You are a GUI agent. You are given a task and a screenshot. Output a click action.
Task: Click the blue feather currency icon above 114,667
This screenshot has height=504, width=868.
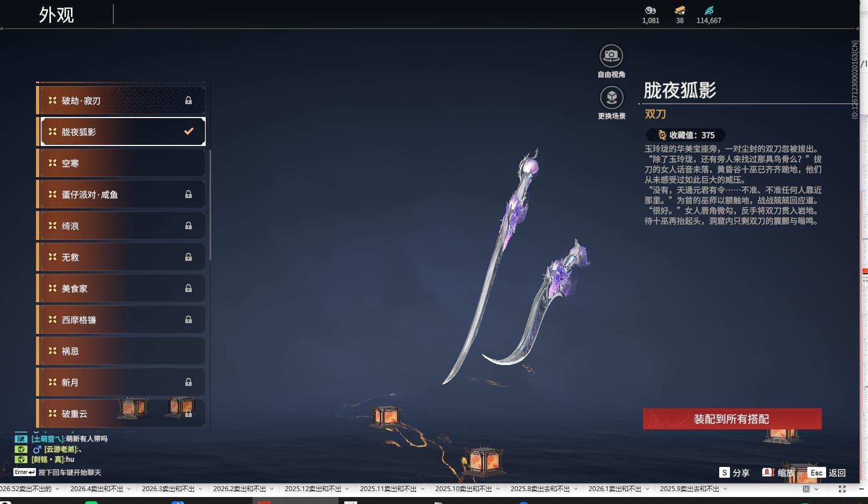click(709, 10)
